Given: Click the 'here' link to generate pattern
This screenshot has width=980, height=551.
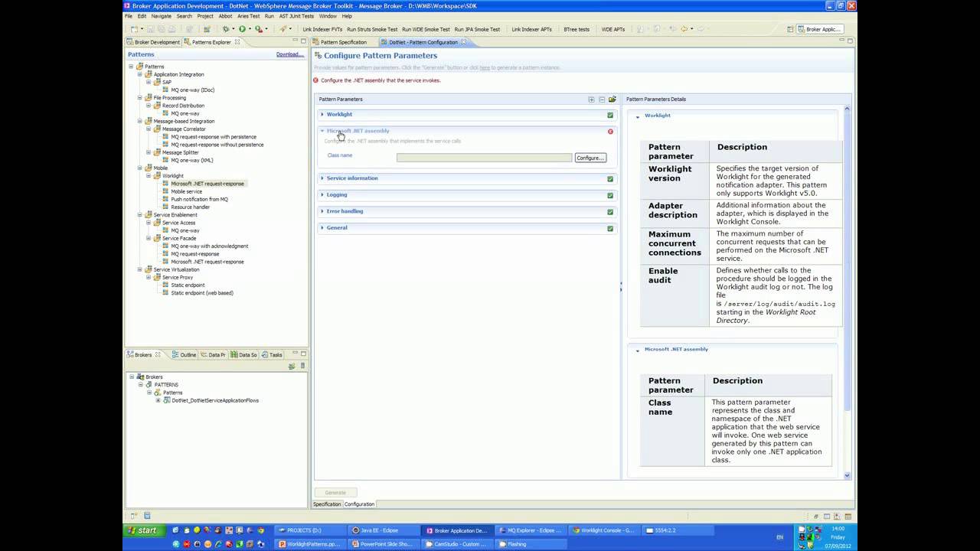Looking at the screenshot, I should (485, 67).
